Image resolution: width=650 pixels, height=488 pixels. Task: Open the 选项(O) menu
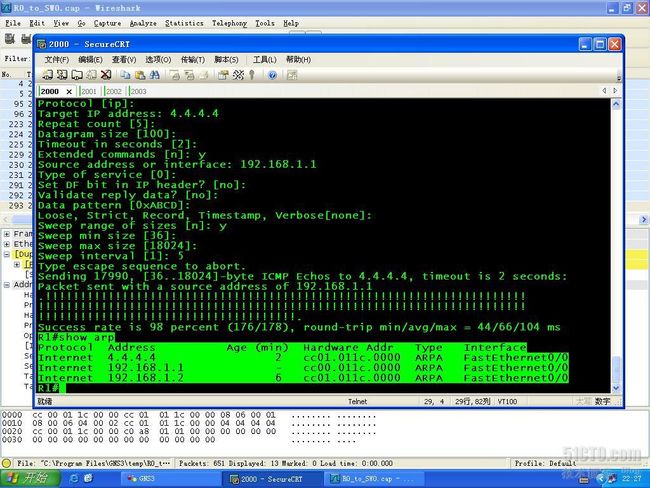[x=158, y=60]
